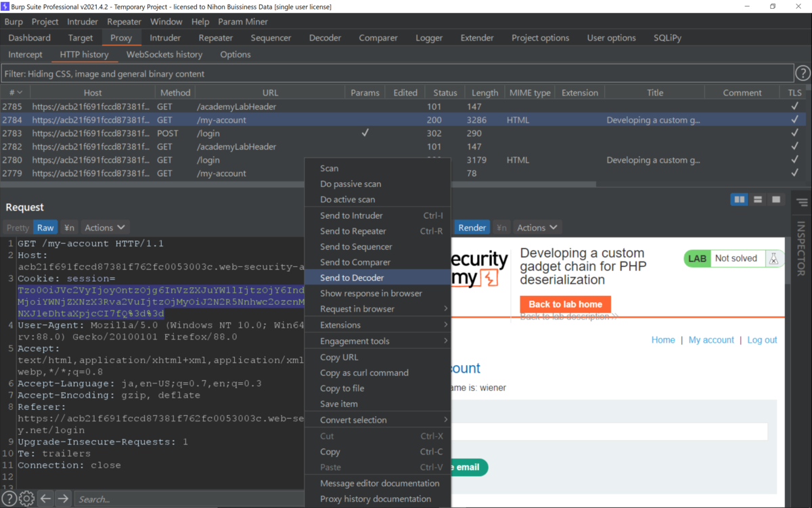
Task: Click the history filter bar
Action: (x=397, y=74)
